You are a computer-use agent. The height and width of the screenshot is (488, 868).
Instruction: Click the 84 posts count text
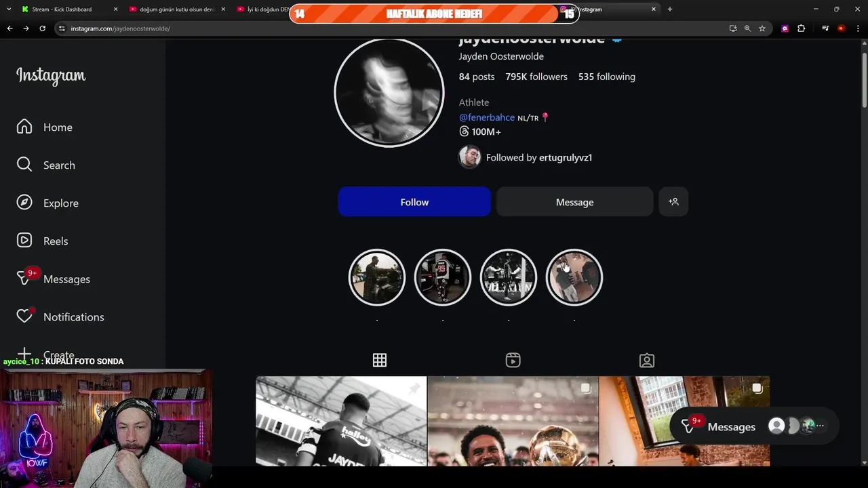[477, 77]
